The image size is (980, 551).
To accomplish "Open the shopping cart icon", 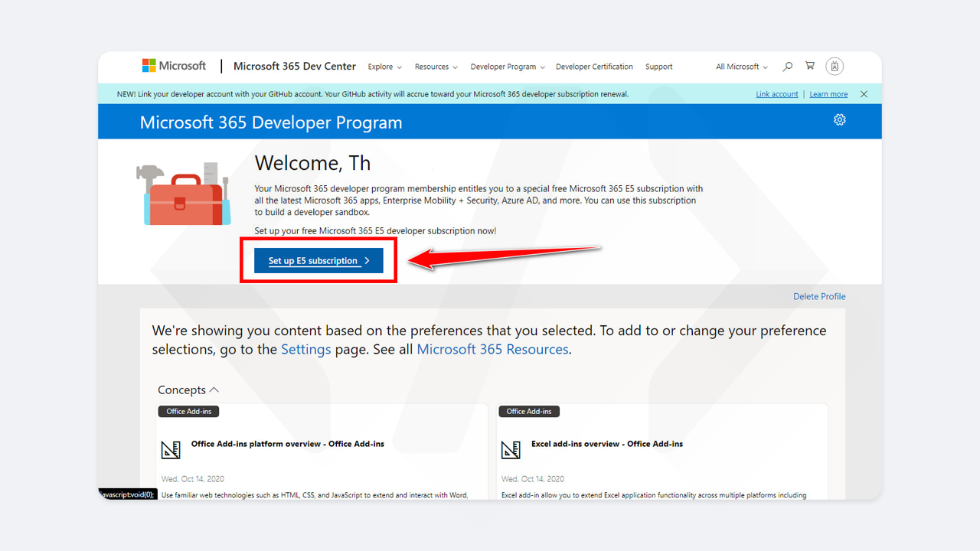I will pos(810,67).
